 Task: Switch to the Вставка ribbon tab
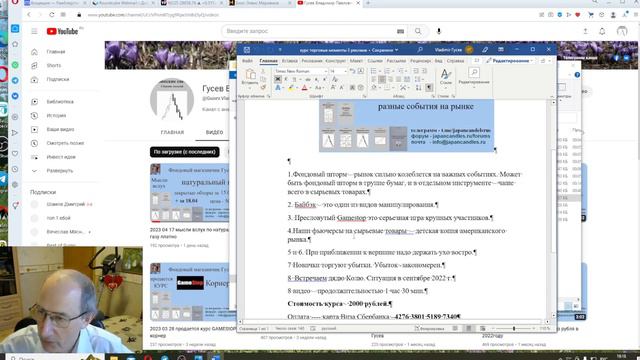point(290,61)
